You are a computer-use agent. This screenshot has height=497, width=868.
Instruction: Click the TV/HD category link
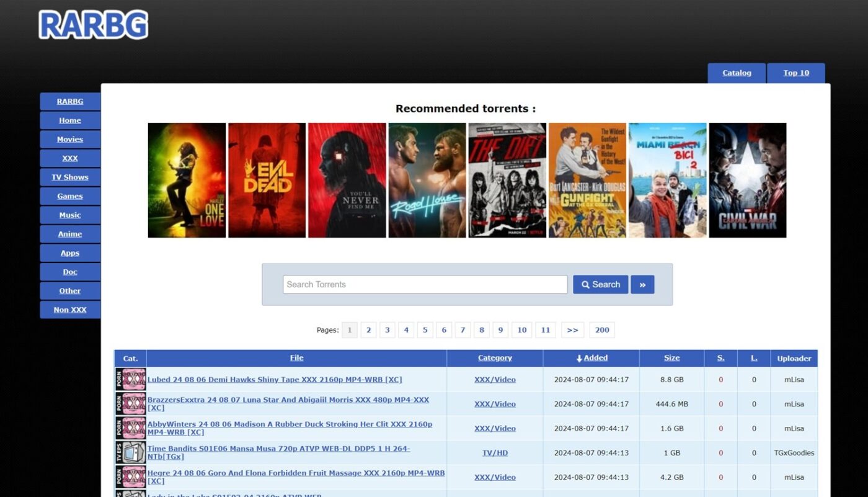[495, 453]
